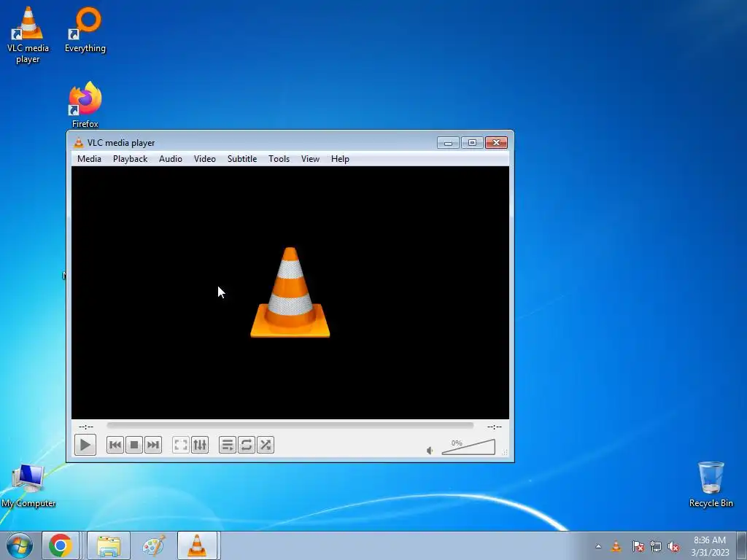
Task: Show extended settings equalizer icon
Action: [x=200, y=445]
